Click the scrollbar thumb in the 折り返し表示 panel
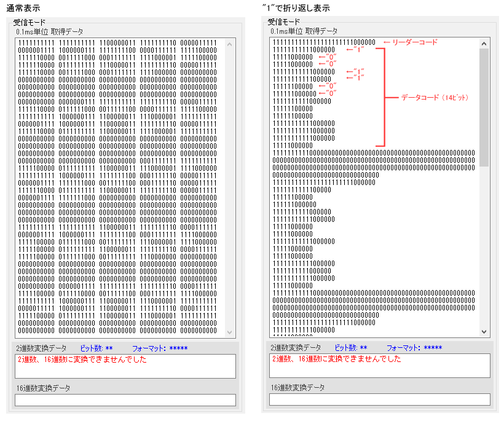Image resolution: width=504 pixels, height=421 pixels. coord(484,108)
